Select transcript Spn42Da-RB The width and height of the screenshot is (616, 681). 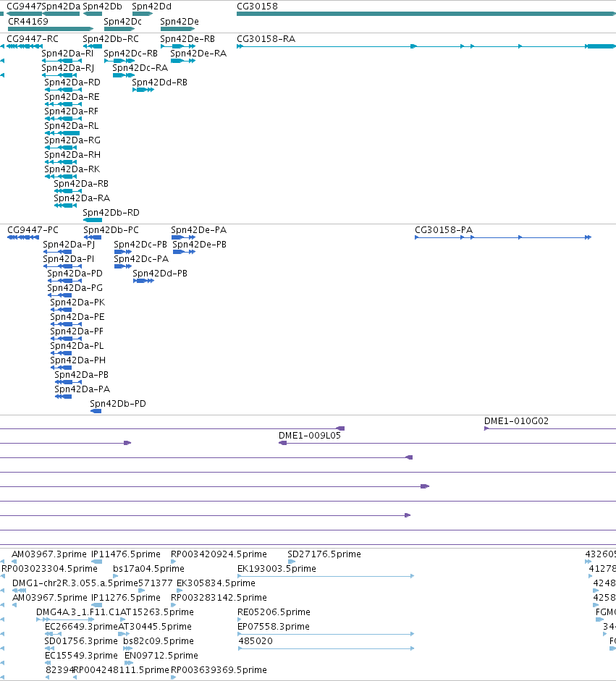[81, 183]
